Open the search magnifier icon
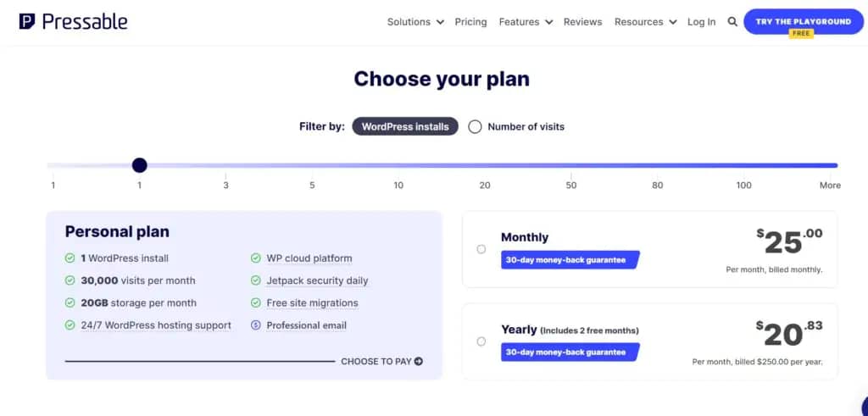The width and height of the screenshot is (868, 416). coord(732,22)
